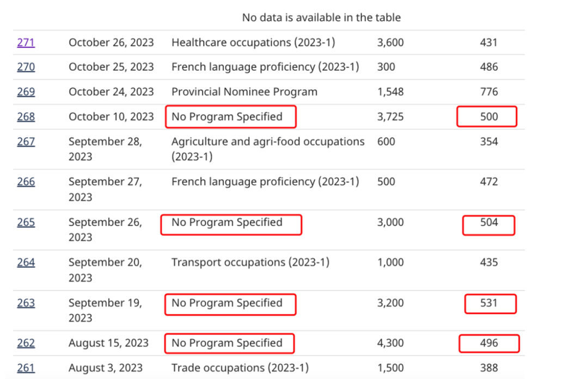Open draw number 267 link
The width and height of the screenshot is (588, 379).
click(26, 141)
